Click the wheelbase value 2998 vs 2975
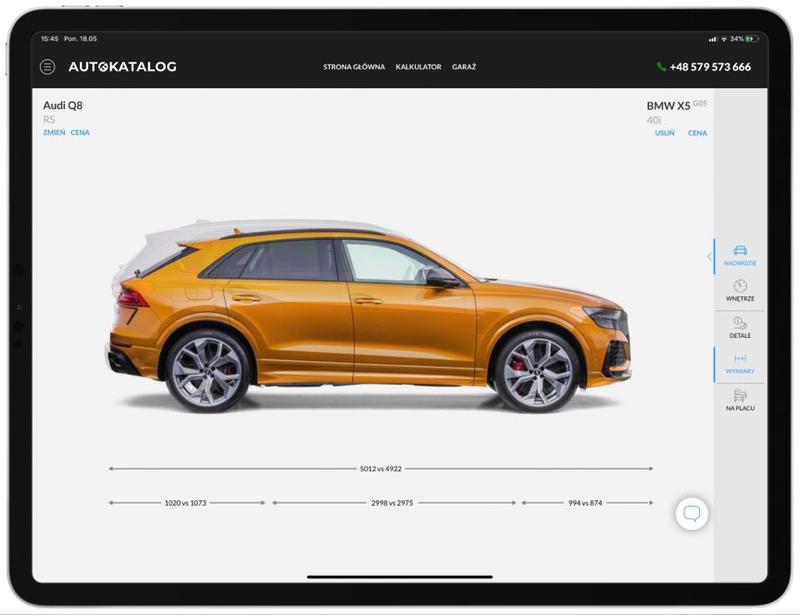 pyautogui.click(x=392, y=503)
